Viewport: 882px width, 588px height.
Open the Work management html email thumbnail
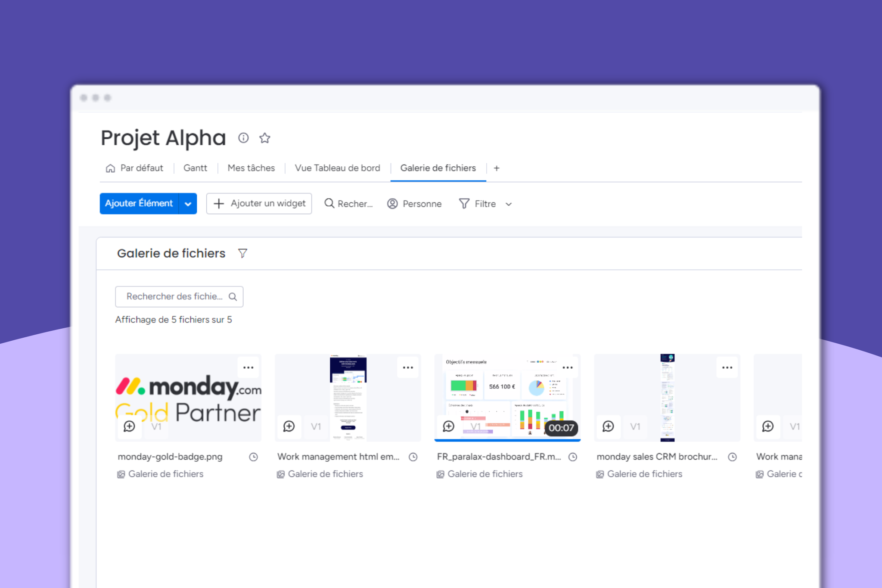[x=348, y=398]
